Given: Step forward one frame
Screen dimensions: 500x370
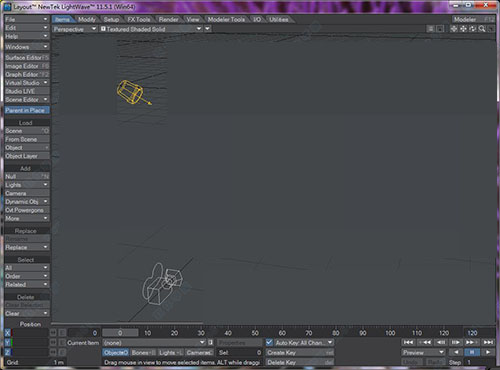Looking at the screenshot, I should point(456,342).
